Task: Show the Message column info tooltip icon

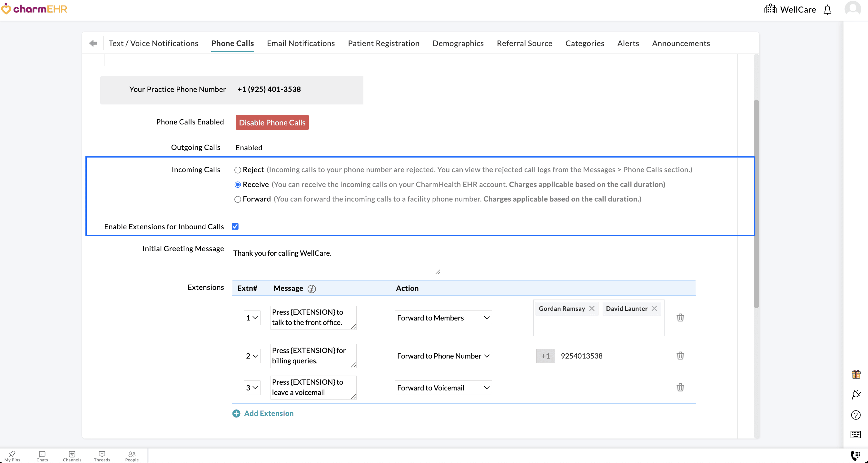Action: pos(312,289)
